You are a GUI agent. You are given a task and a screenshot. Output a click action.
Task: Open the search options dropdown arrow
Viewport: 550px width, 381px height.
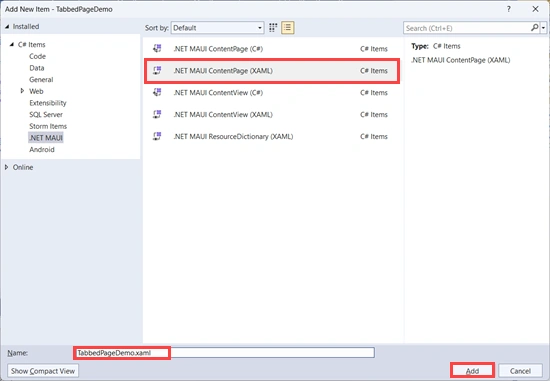tap(543, 28)
